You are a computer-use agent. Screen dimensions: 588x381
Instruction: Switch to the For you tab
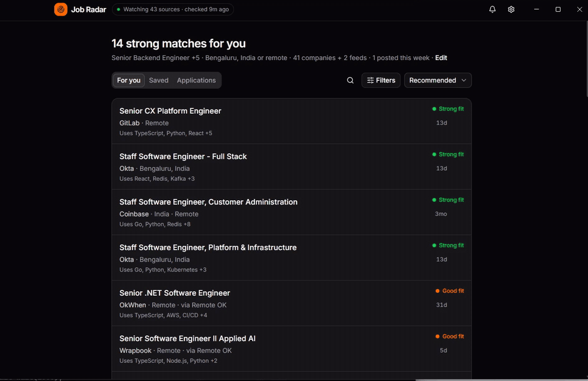click(129, 80)
